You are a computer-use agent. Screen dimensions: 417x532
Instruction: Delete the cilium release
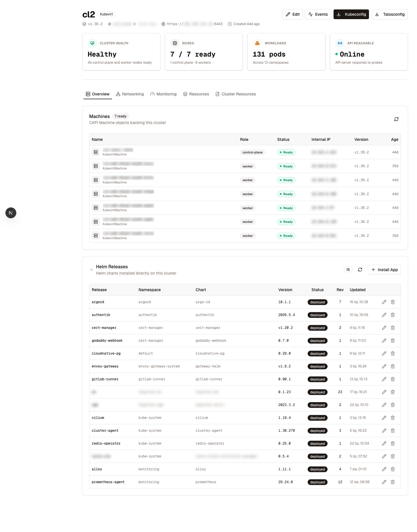[x=393, y=418]
